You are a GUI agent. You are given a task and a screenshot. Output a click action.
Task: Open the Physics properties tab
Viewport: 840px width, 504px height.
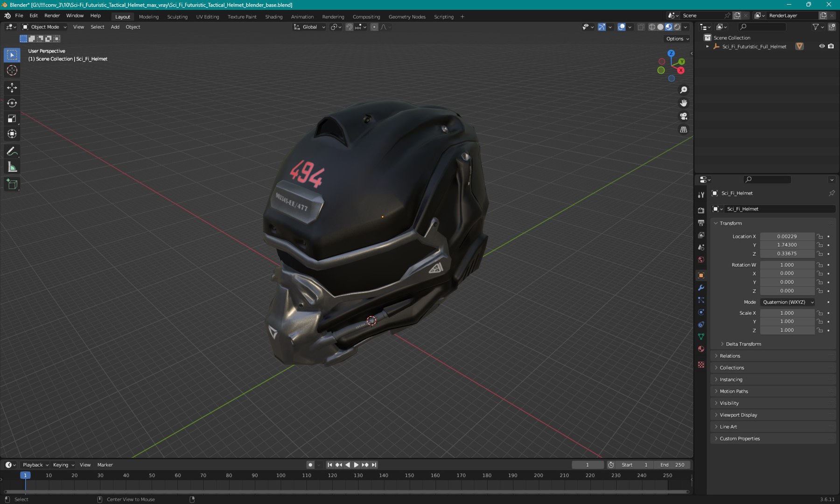(x=701, y=312)
